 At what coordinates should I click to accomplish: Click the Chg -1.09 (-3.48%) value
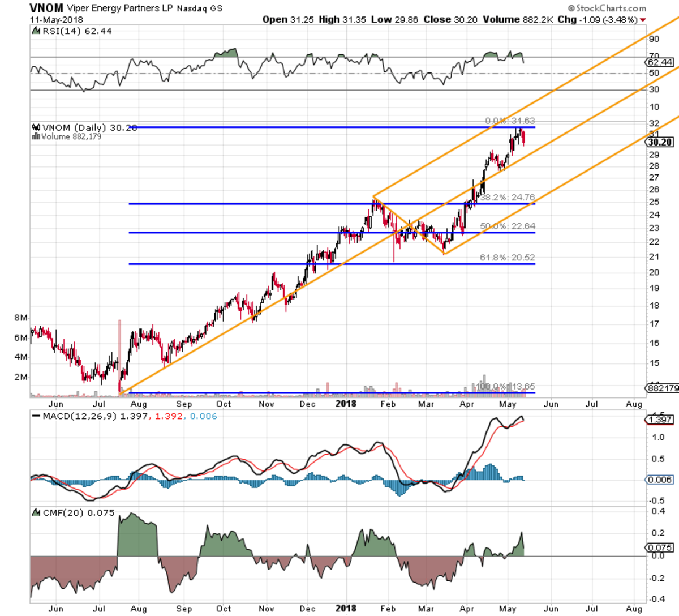[598, 19]
